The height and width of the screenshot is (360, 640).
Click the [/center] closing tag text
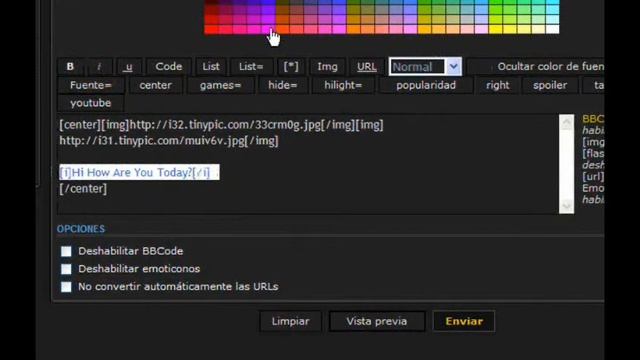(x=83, y=189)
